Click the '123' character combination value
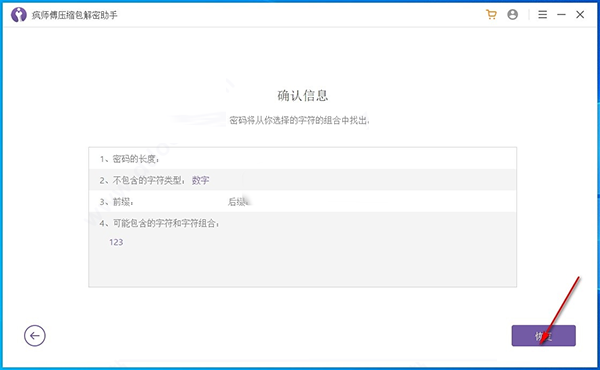 116,242
